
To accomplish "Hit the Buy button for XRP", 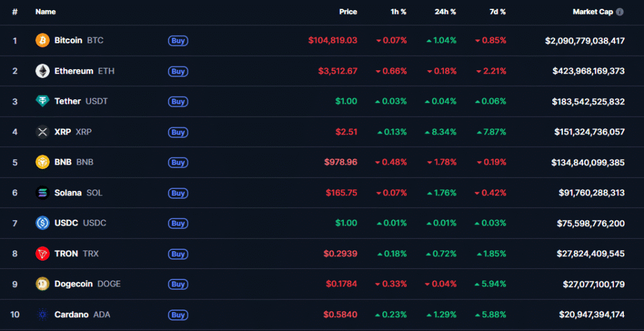I will (178, 132).
